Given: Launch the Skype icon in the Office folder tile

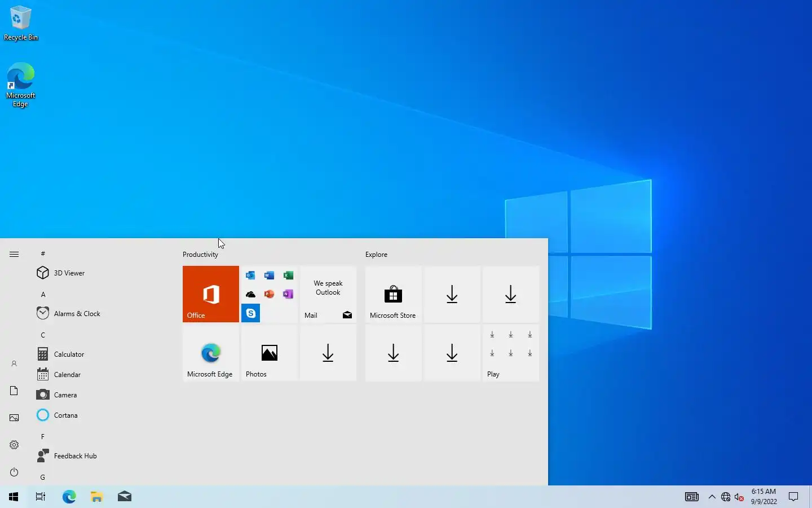Looking at the screenshot, I should tap(250, 313).
